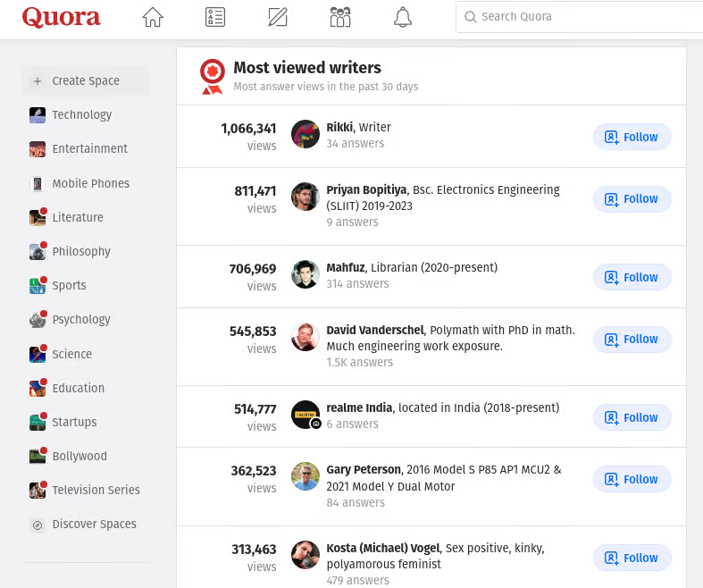The image size is (703, 588).
Task: Open the Quora home feed icon
Action: pos(153,18)
